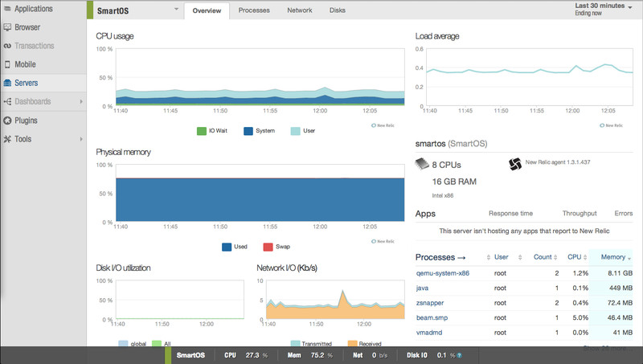This screenshot has height=364, width=643.
Task: Switch to the Network tab
Action: (299, 10)
